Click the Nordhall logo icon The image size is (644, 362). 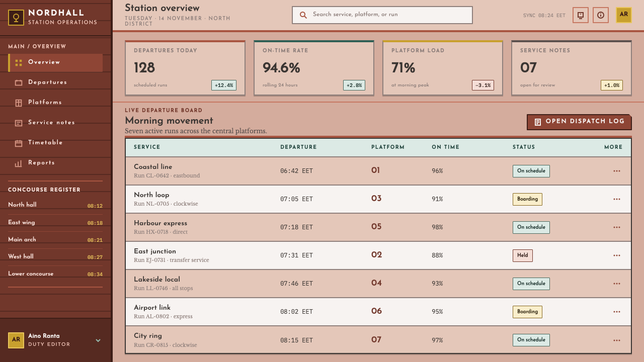pyautogui.click(x=16, y=18)
